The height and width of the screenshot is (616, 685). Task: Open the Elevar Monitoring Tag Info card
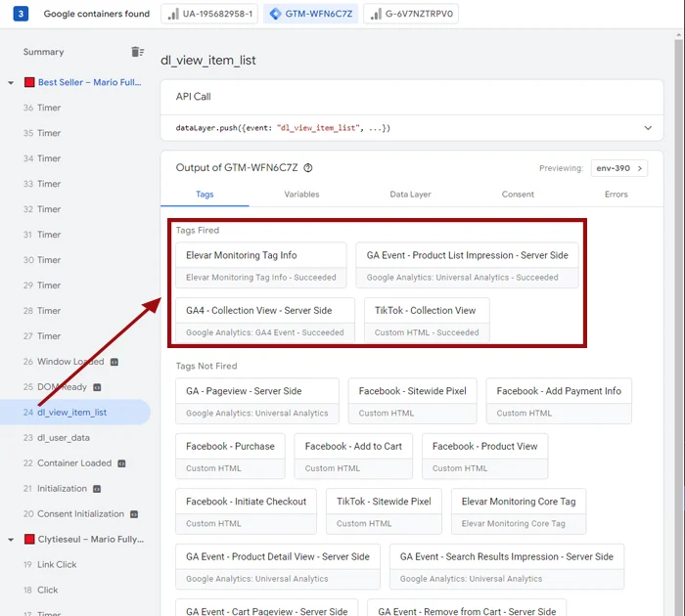pos(261,265)
